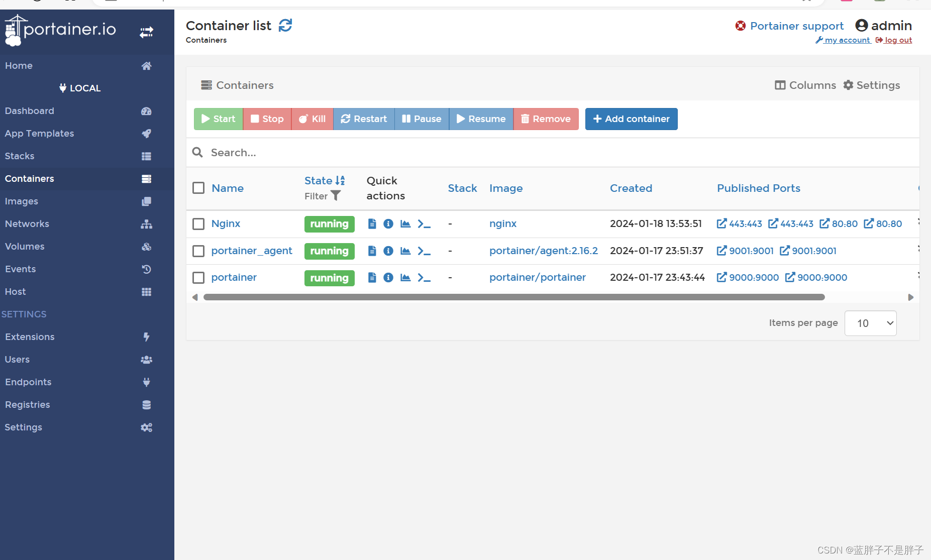Toggle the sidebar collapse arrows icon

(x=146, y=33)
